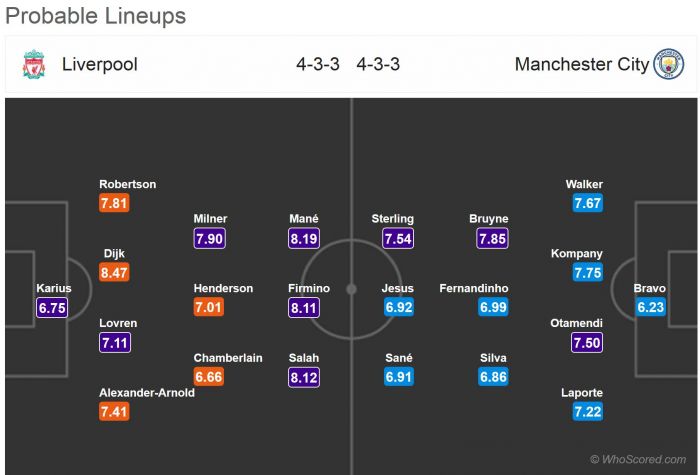Click Bruyne's 7.85 rating badge
This screenshot has height=475, width=700.
(x=492, y=239)
